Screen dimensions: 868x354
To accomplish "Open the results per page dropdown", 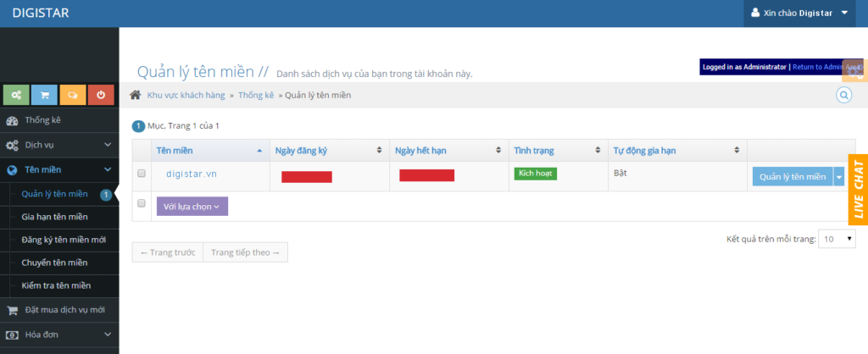I will [x=838, y=240].
